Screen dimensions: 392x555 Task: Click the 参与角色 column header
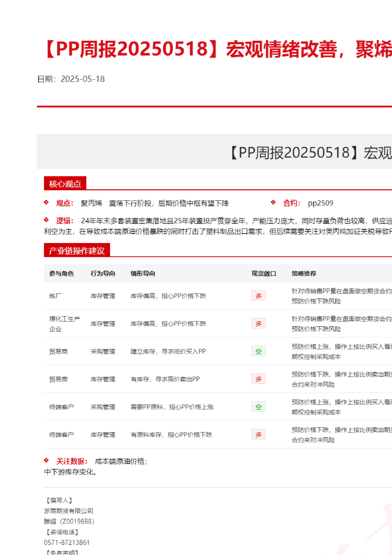click(61, 274)
